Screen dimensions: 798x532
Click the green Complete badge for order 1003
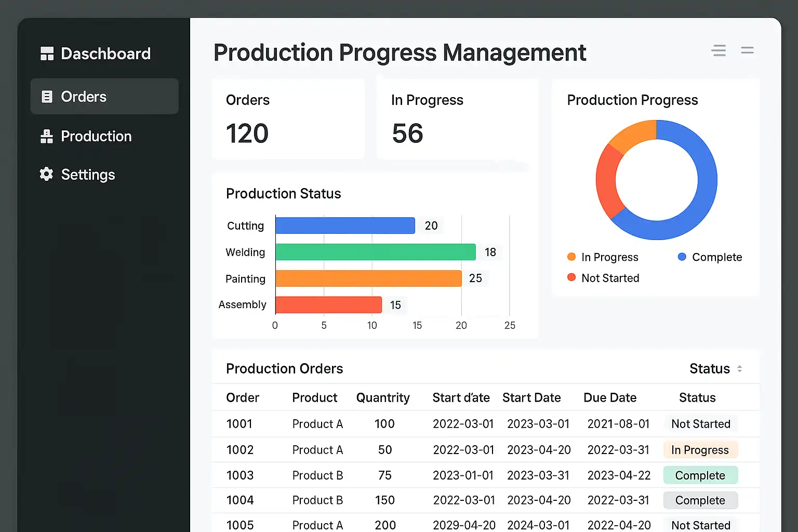pos(700,475)
